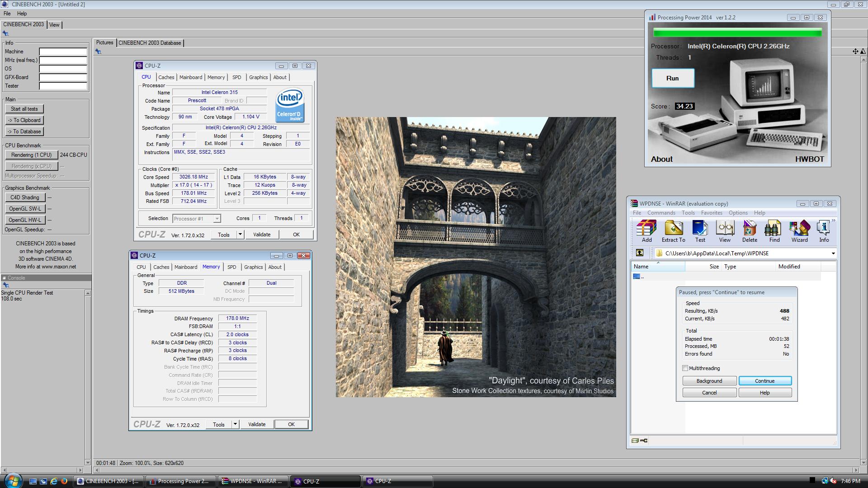Click the GFX-Board input field
The image size is (868, 488).
tap(63, 77)
